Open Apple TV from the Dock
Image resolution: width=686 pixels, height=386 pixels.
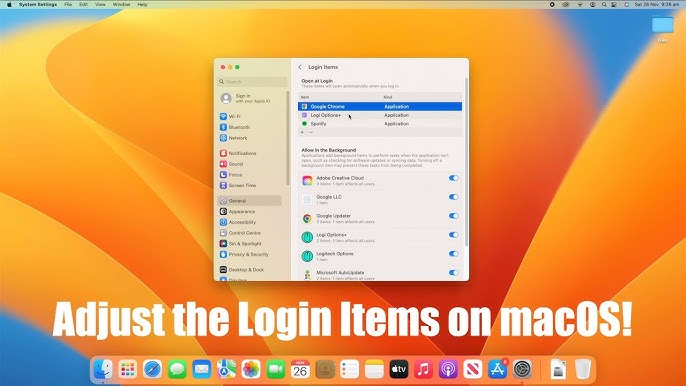399,369
